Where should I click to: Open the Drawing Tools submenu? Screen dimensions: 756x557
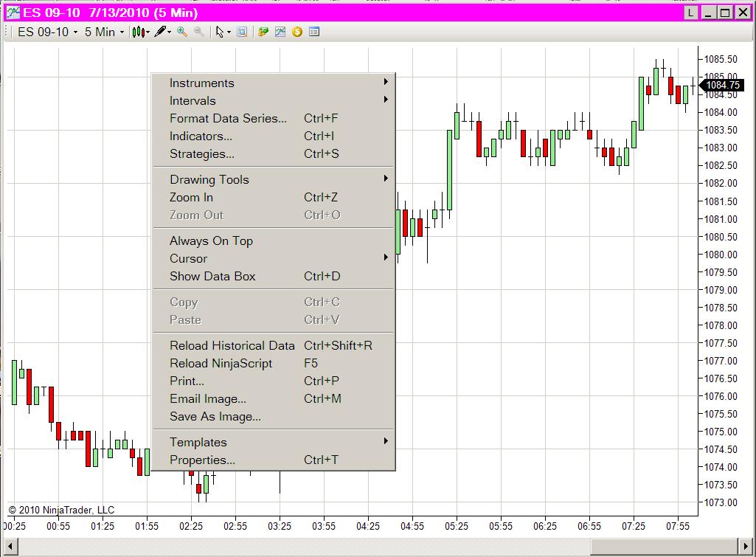[274, 179]
